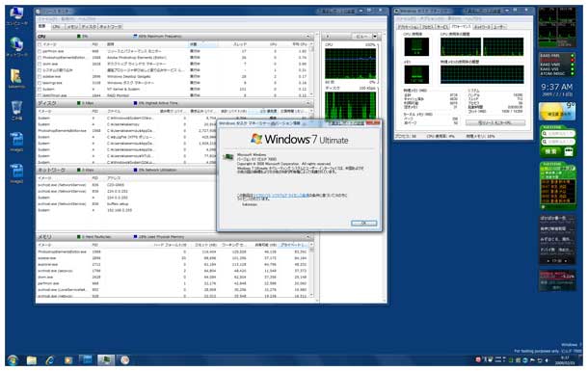Toggle the select-all checkbox in CPU header

coord(40,44)
